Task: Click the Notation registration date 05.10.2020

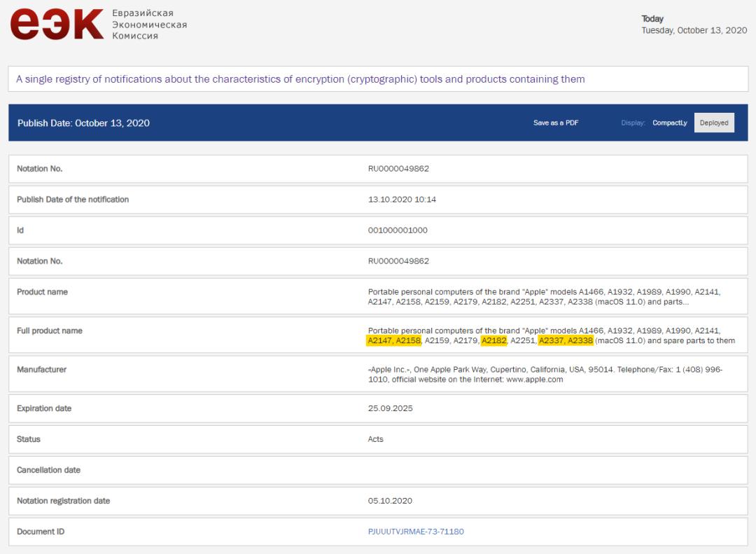Action: tap(390, 501)
